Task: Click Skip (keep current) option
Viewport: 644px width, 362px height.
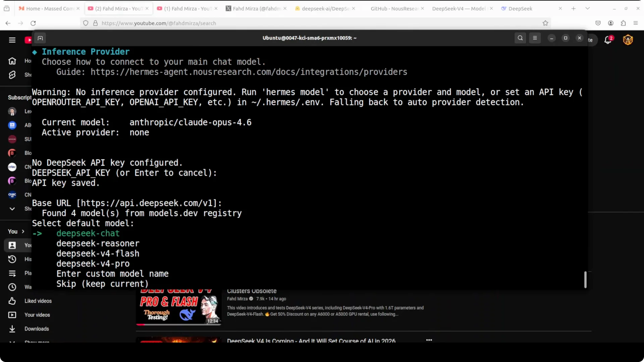Action: pyautogui.click(x=102, y=284)
